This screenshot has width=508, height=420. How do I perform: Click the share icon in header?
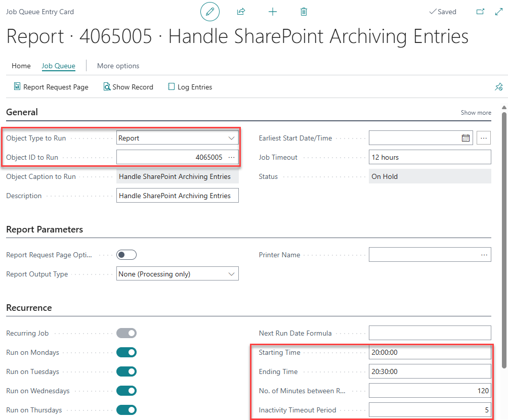coord(241,12)
